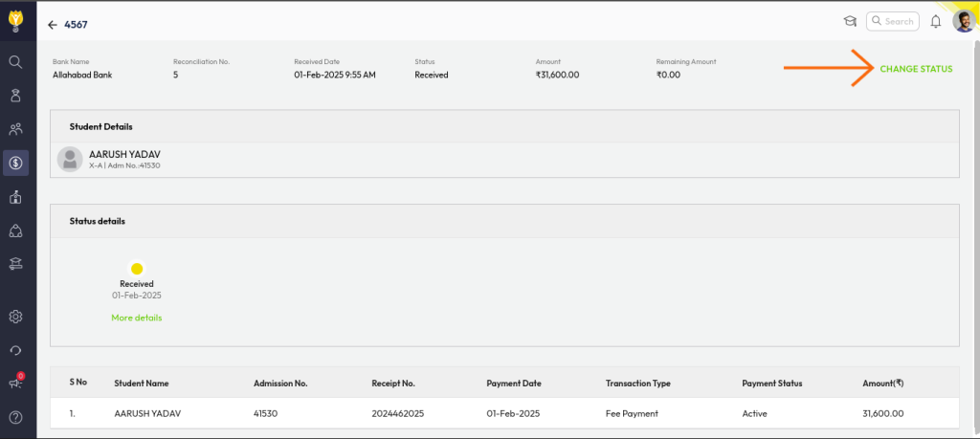Click Aarush Yadav's student avatar
This screenshot has width=980, height=439.
(69, 159)
